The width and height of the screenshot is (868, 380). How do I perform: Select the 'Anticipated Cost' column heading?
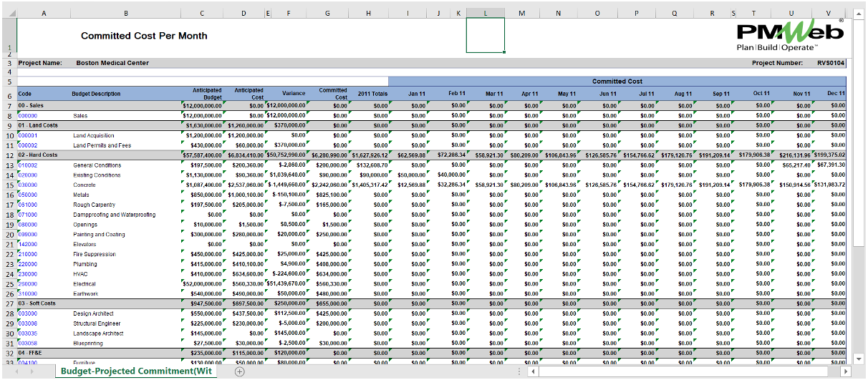tap(249, 94)
